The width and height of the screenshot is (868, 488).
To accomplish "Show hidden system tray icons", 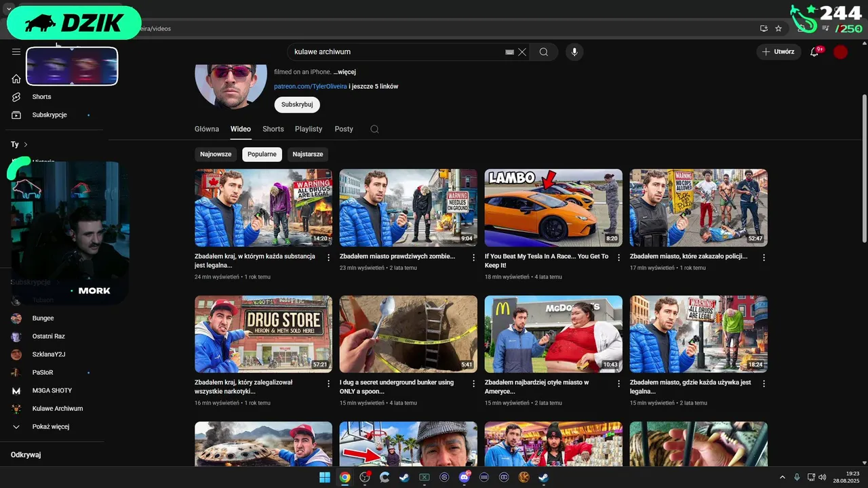I will [x=782, y=477].
